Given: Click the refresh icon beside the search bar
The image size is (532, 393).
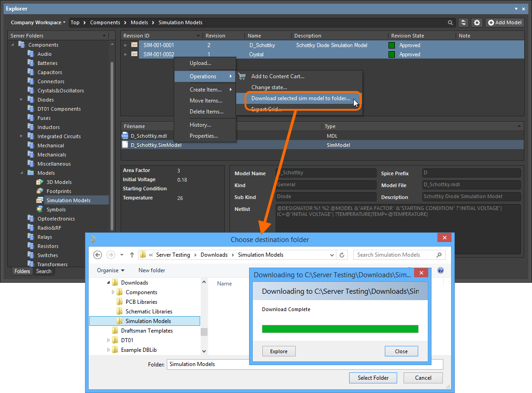Looking at the screenshot, I should point(463,22).
